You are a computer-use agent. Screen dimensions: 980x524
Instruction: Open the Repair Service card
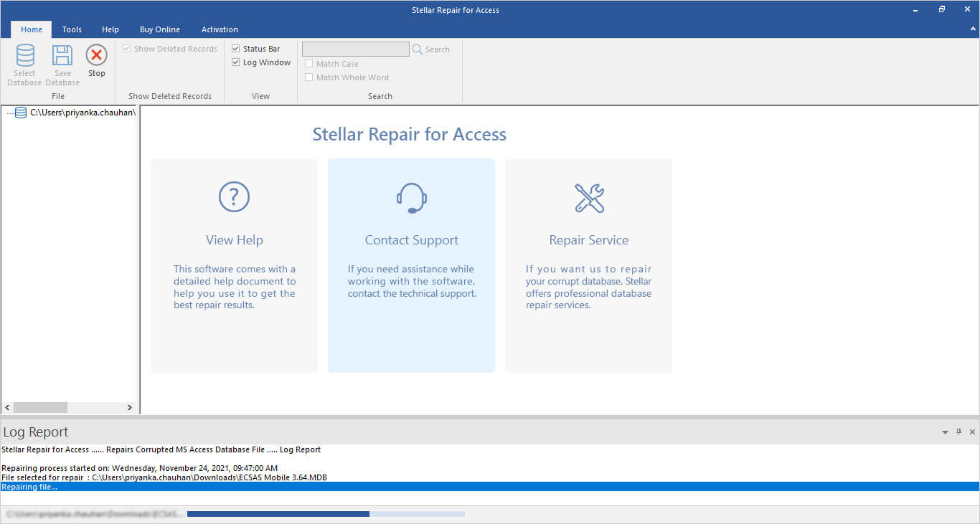point(588,265)
